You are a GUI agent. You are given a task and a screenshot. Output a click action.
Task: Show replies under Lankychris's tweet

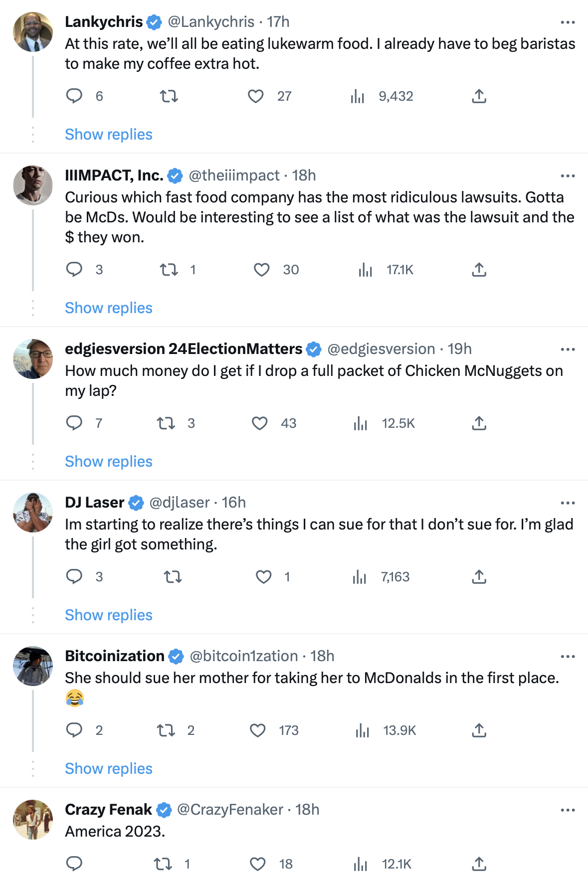[x=109, y=135]
